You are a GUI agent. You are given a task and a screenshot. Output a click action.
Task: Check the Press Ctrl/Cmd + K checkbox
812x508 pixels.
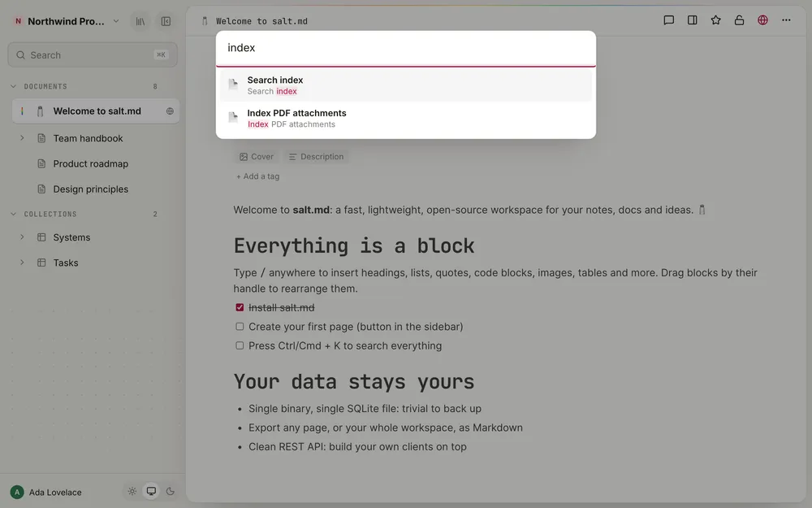click(x=240, y=345)
